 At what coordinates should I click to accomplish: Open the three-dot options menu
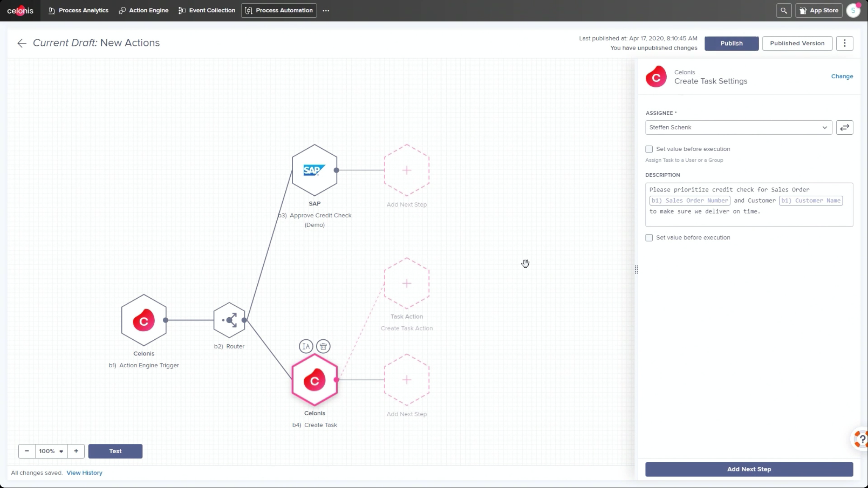point(845,43)
